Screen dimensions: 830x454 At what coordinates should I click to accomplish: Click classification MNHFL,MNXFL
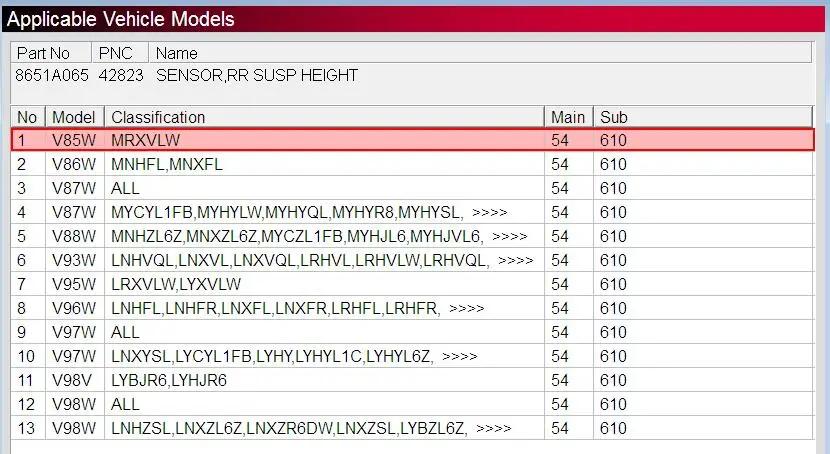point(167,164)
